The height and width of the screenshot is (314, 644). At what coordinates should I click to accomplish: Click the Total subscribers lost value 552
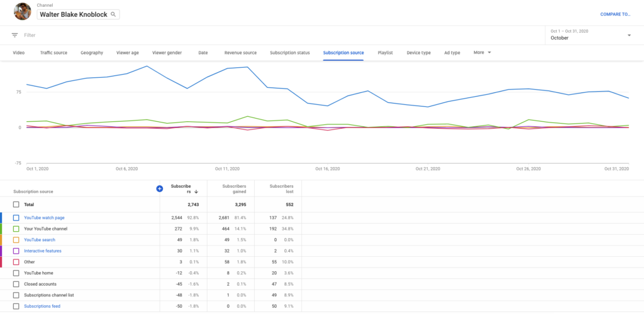click(289, 205)
